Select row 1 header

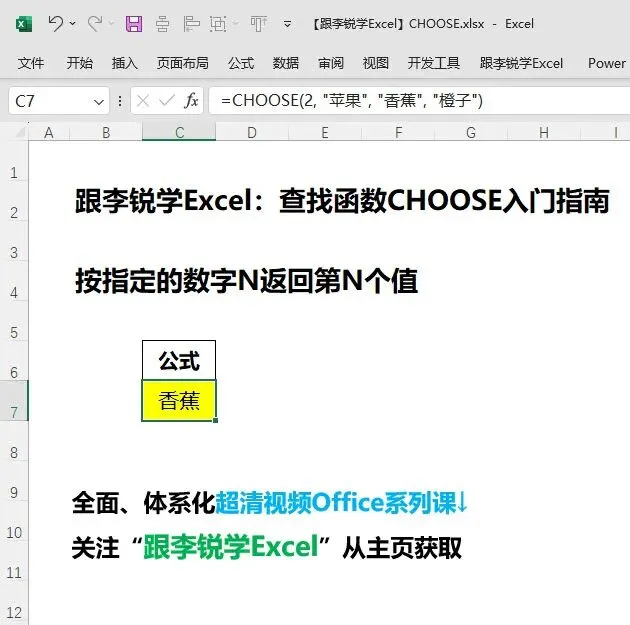click(x=14, y=161)
